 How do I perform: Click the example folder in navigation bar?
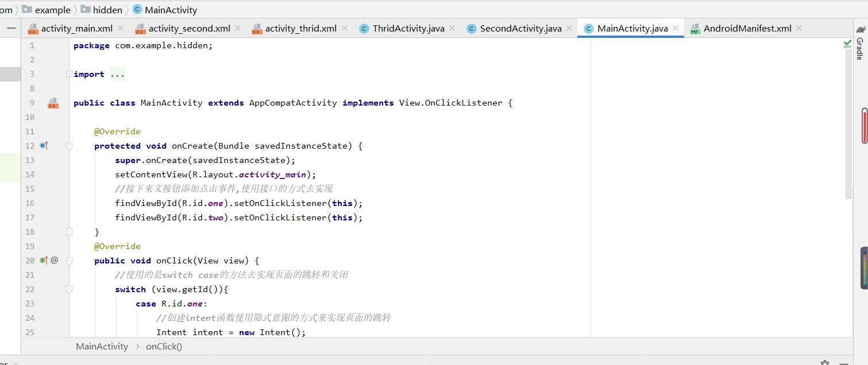(47, 10)
